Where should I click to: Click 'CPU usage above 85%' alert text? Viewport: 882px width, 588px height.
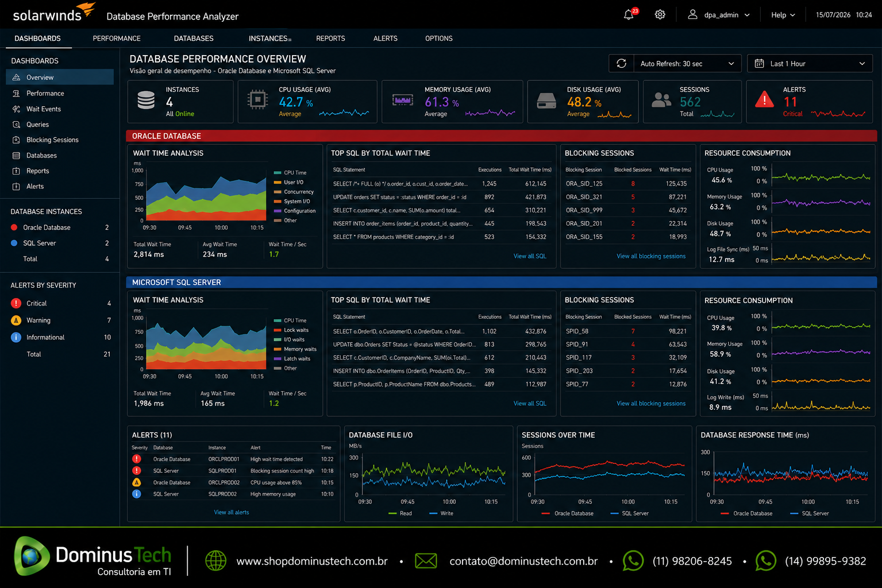(276, 482)
